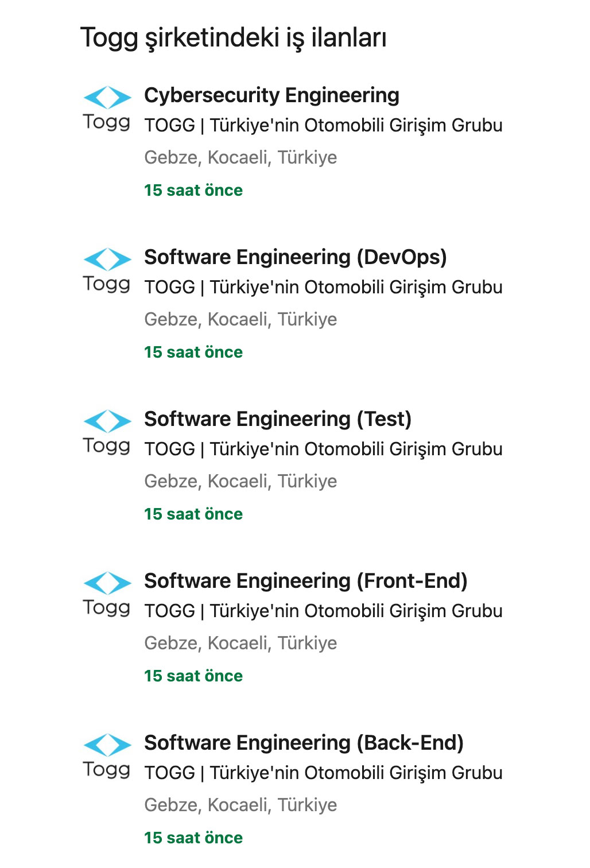Screen dimensions: 590x868
Task: Open the Cybersecurity Engineering job posting
Action: point(271,95)
